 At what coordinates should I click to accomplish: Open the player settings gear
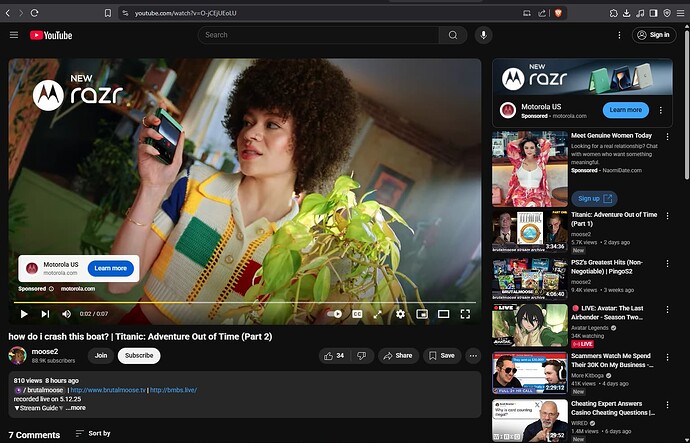click(400, 314)
